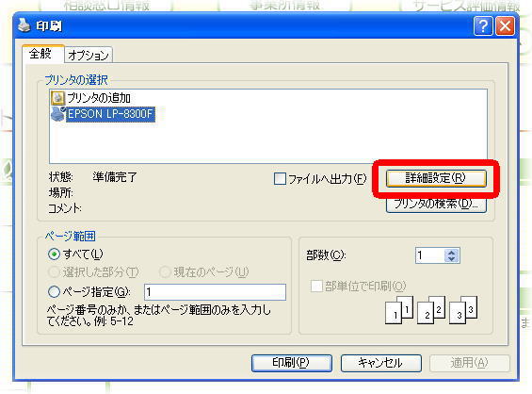Click the プリンタの検索 button
Screen dimensions: 532x394
click(x=436, y=205)
